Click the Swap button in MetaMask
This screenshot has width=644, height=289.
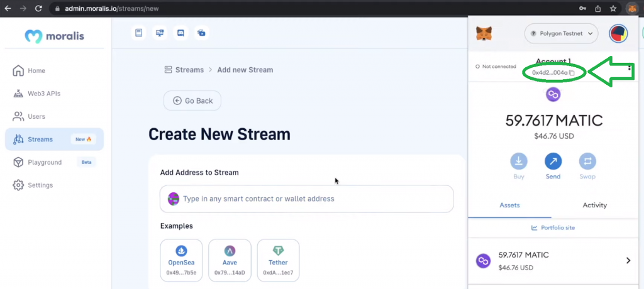(x=588, y=166)
